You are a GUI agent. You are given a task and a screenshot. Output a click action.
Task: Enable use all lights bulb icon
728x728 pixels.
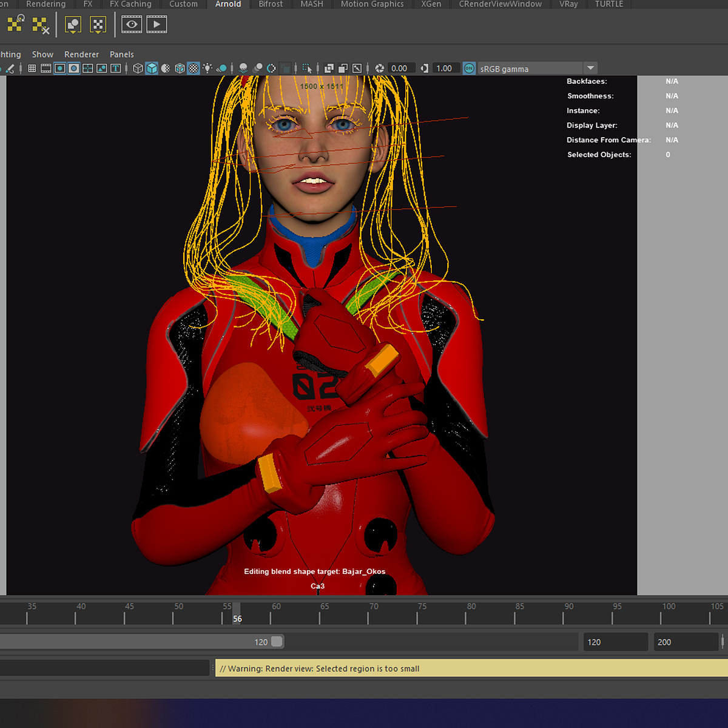point(207,69)
